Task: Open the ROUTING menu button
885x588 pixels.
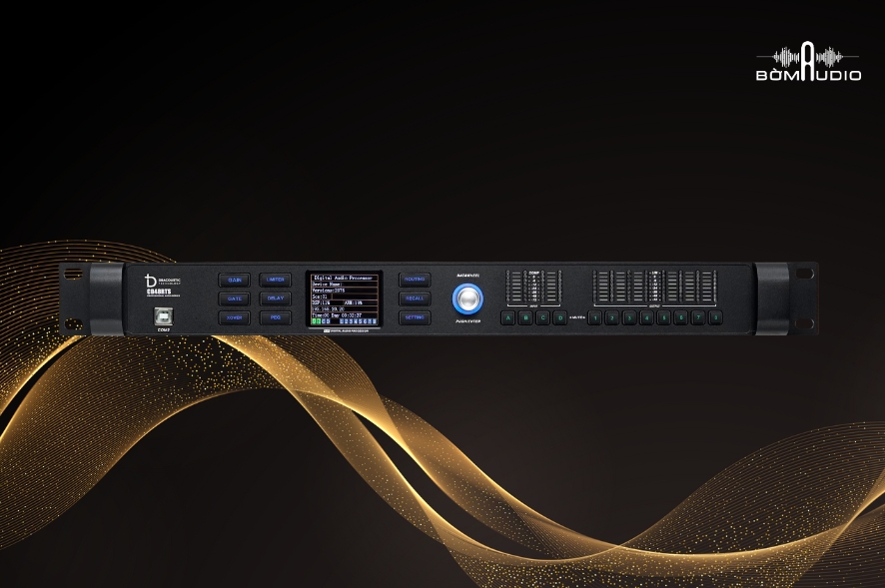Action: (415, 281)
